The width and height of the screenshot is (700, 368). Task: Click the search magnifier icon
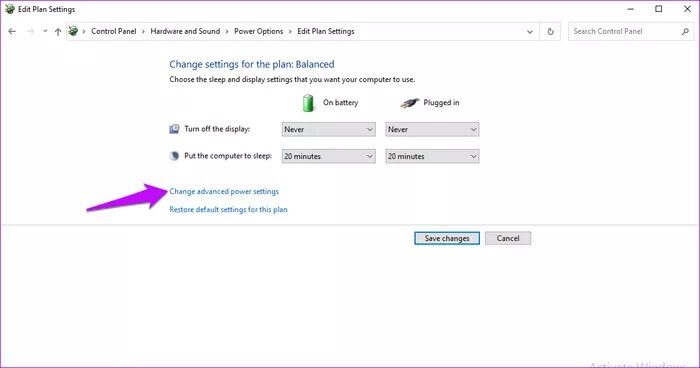pos(685,31)
